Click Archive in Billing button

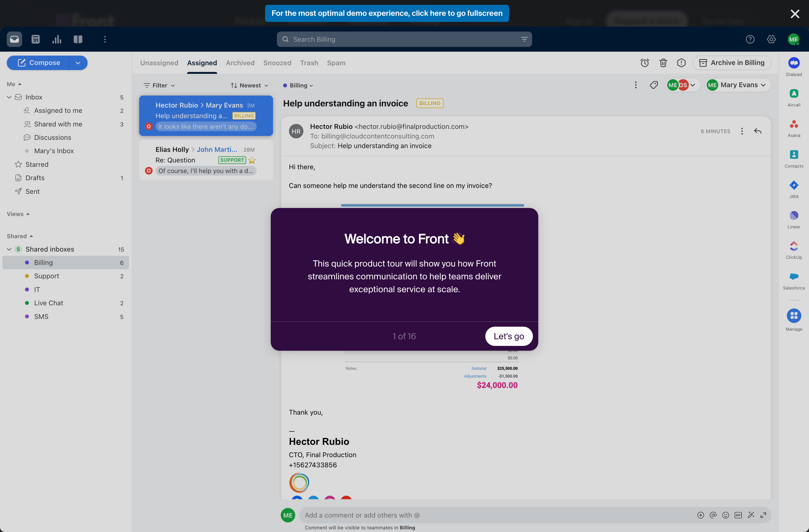(x=731, y=63)
